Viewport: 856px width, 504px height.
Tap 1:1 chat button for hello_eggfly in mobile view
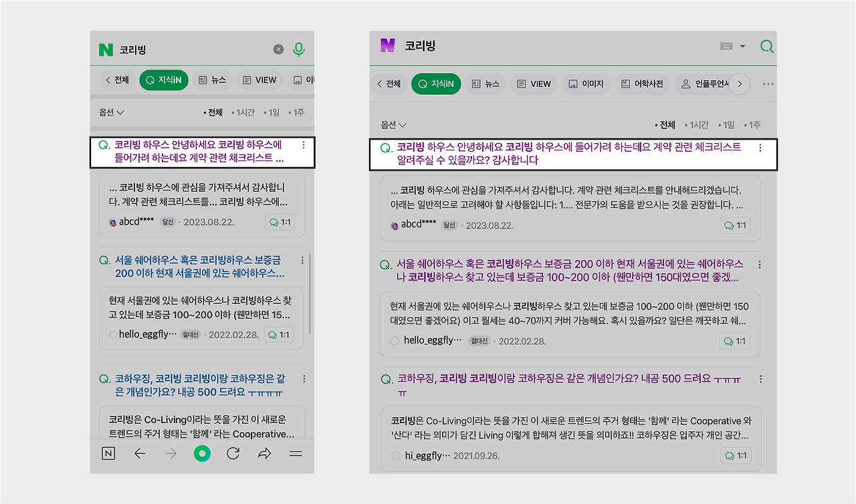(x=280, y=335)
